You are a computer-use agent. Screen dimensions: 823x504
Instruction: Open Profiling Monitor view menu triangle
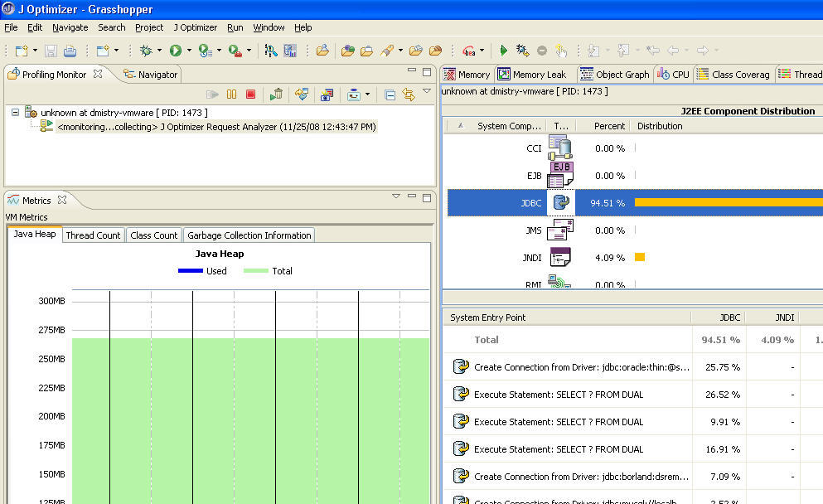tap(427, 91)
